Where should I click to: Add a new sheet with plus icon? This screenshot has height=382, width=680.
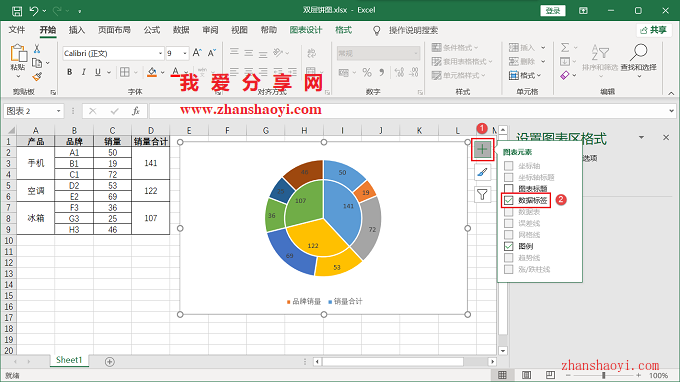(110, 362)
